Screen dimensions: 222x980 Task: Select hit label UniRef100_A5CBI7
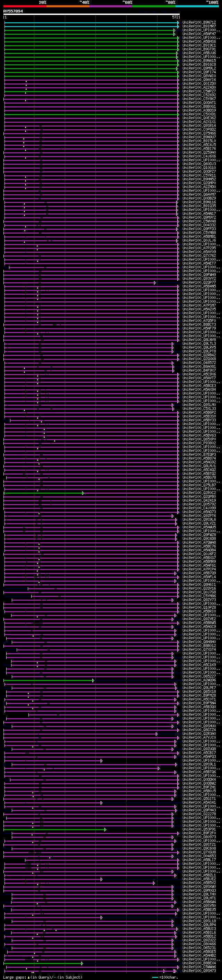tap(199, 753)
